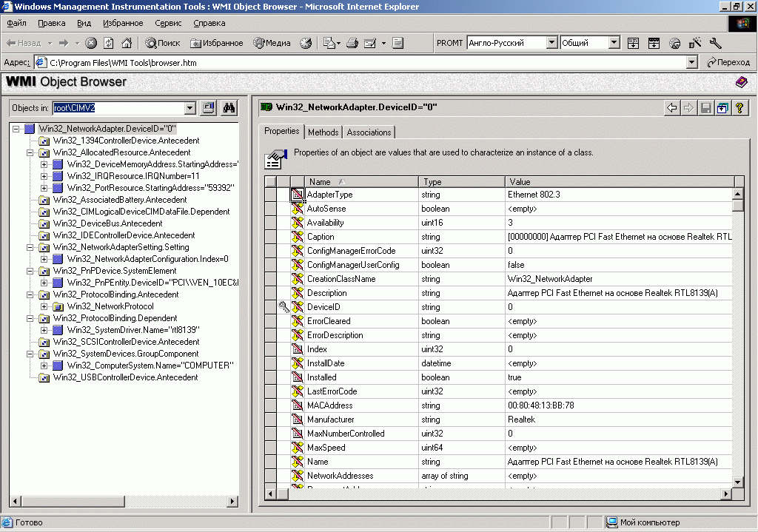758x532 pixels.
Task: Click the IE Refresh toolbar icon
Action: (x=109, y=43)
